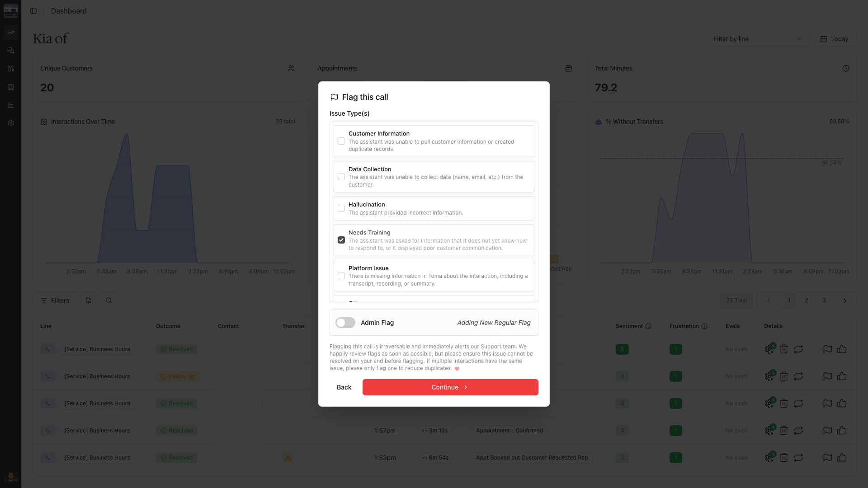Click the search icon near Filters
The width and height of the screenshot is (868, 488).
pos(109,300)
